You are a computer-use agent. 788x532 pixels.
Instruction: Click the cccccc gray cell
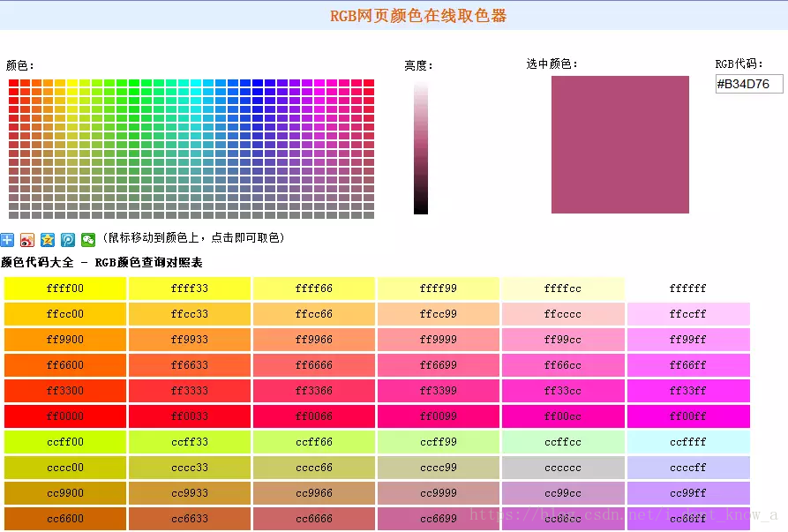coord(563,468)
